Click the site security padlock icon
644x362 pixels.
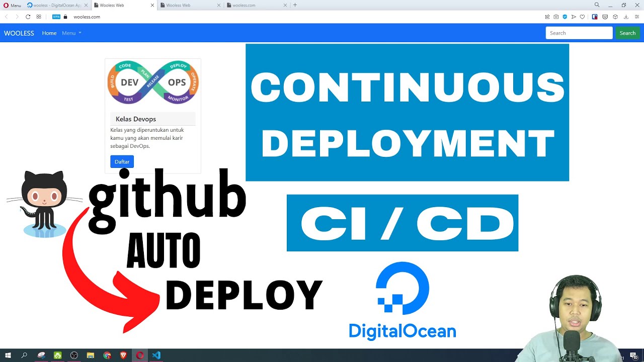pyautogui.click(x=65, y=17)
